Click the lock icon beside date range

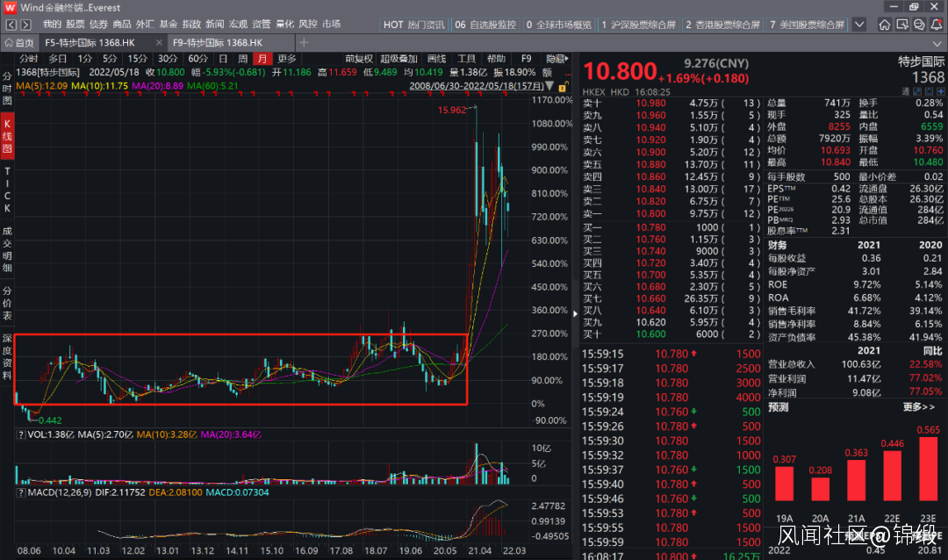(x=563, y=87)
